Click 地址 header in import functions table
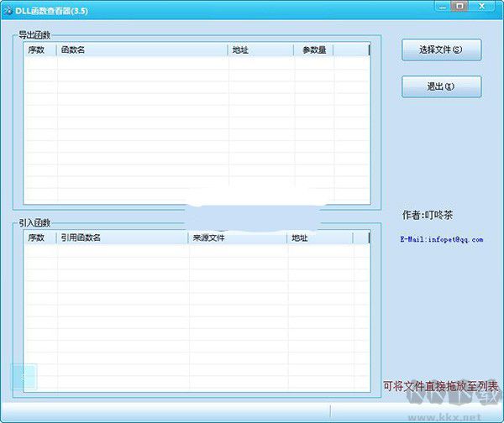Image resolution: width=504 pixels, height=423 pixels. (320, 238)
